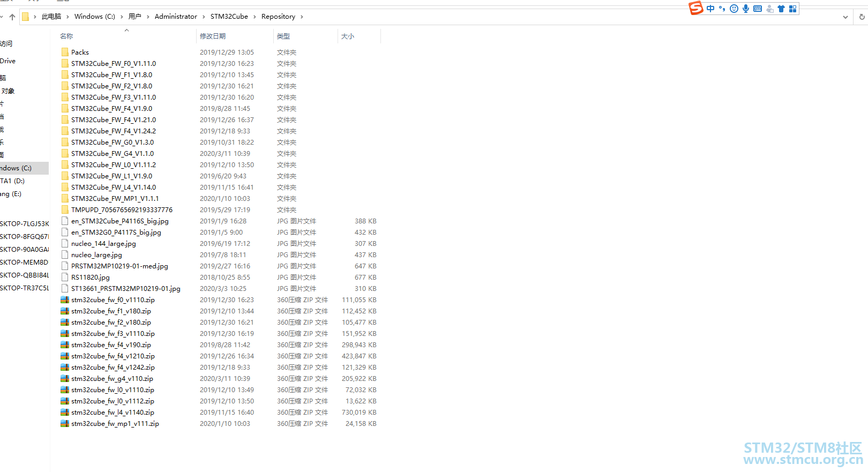Expand the chevron after Administrator in breadcrumb

(204, 17)
